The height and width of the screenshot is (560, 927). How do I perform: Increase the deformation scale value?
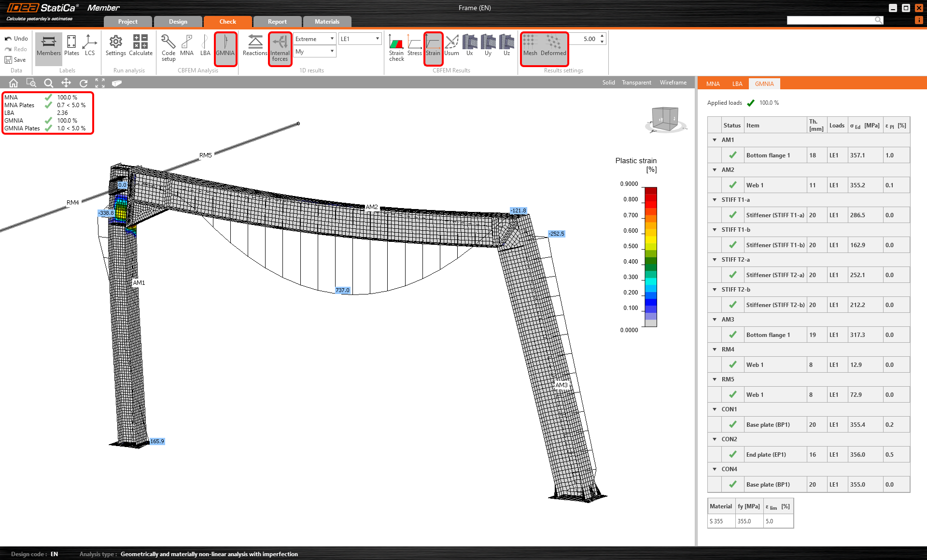[x=602, y=36]
